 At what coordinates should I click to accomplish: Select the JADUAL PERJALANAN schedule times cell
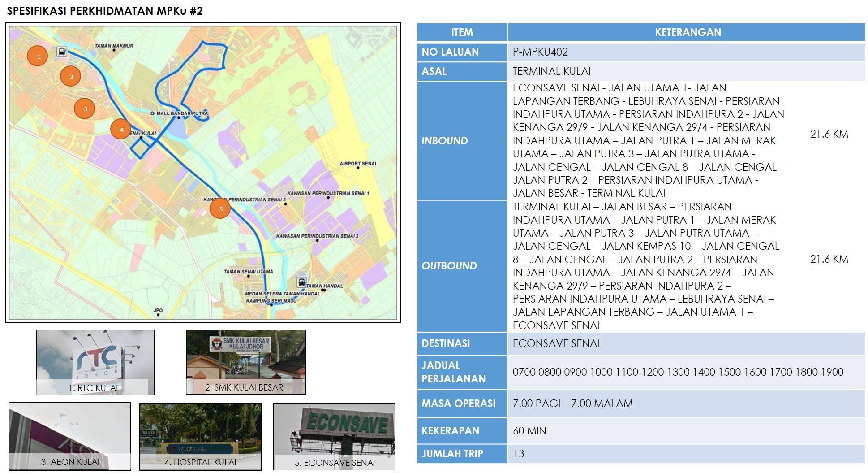[678, 372]
